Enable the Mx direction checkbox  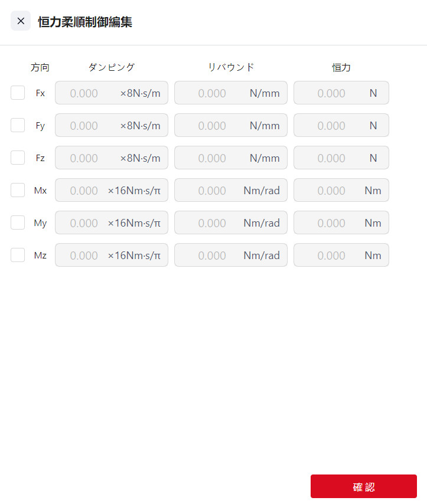18,190
